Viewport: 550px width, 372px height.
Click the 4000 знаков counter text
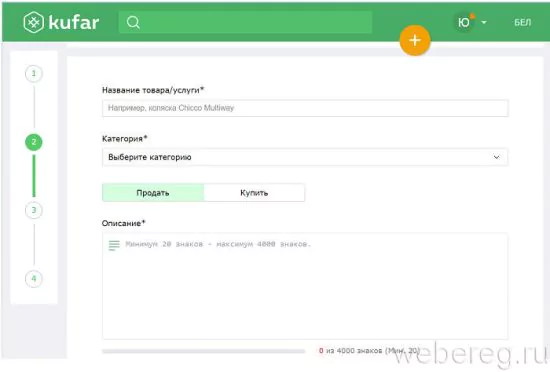click(x=369, y=351)
